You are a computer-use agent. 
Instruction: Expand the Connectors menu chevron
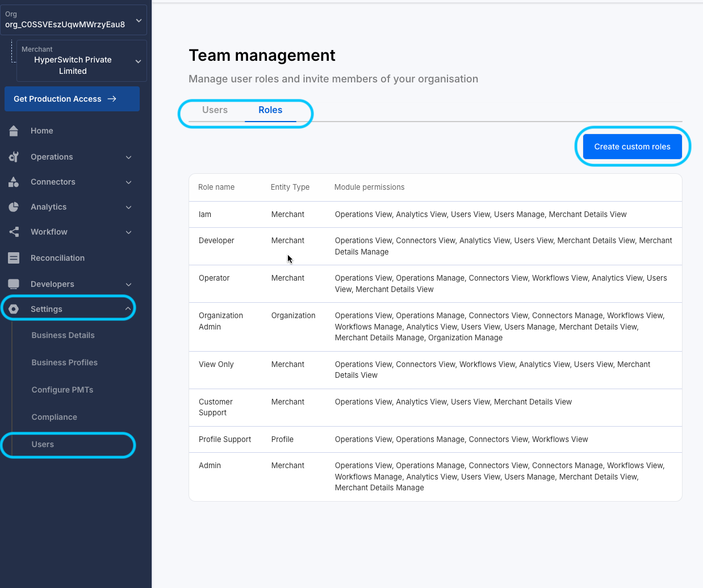[x=128, y=182]
